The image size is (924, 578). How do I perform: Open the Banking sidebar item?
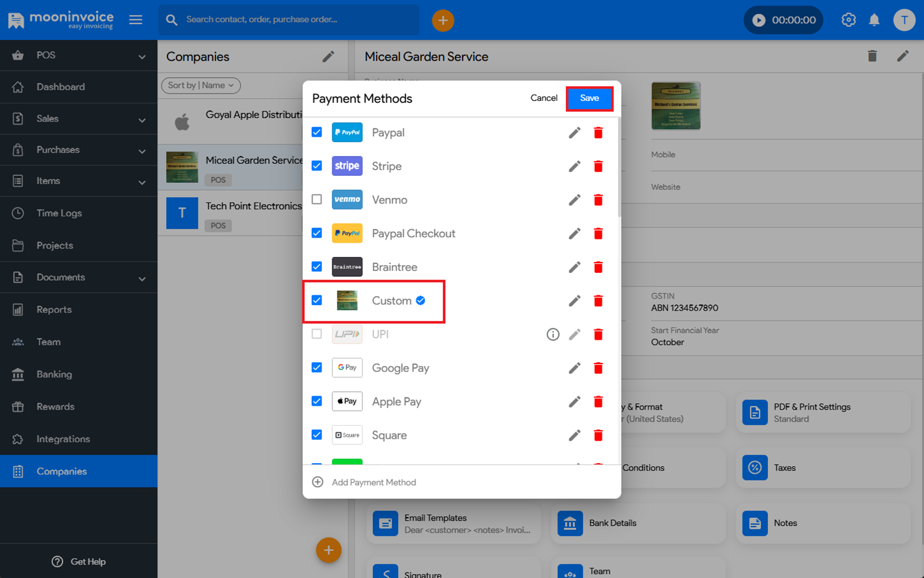click(54, 374)
